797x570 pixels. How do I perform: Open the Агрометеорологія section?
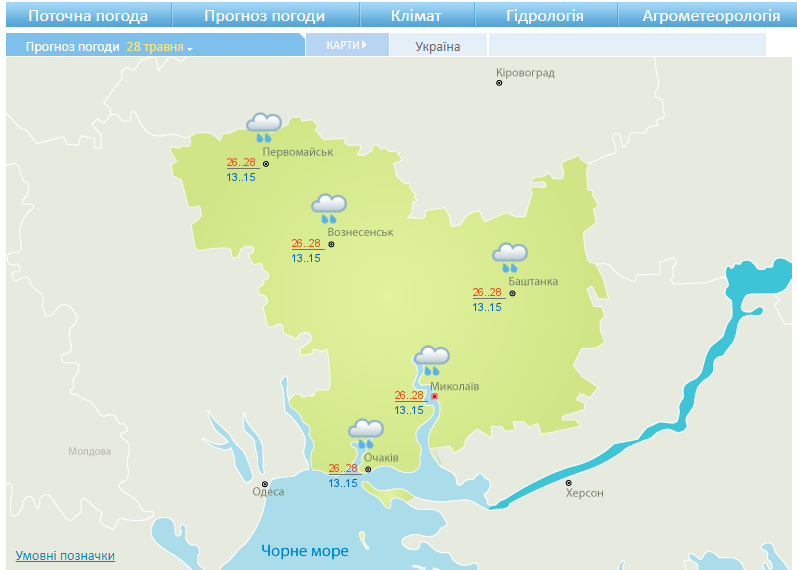(x=712, y=16)
